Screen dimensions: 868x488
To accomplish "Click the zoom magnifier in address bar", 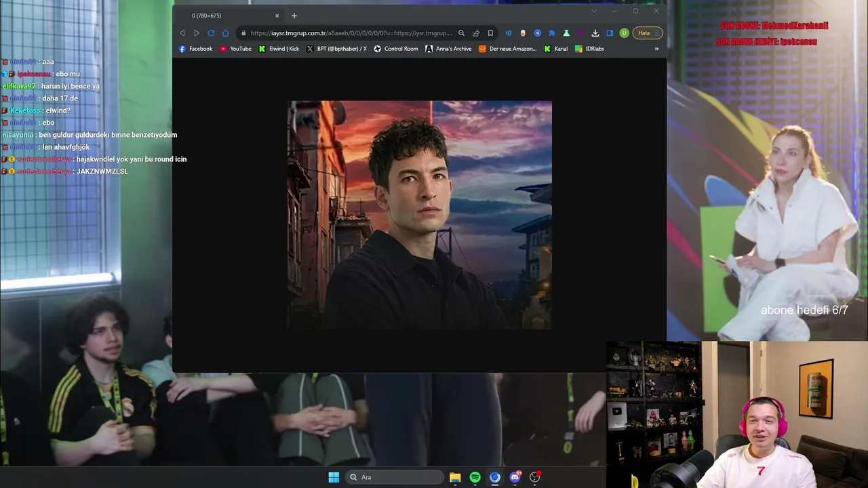I will 461,33.
